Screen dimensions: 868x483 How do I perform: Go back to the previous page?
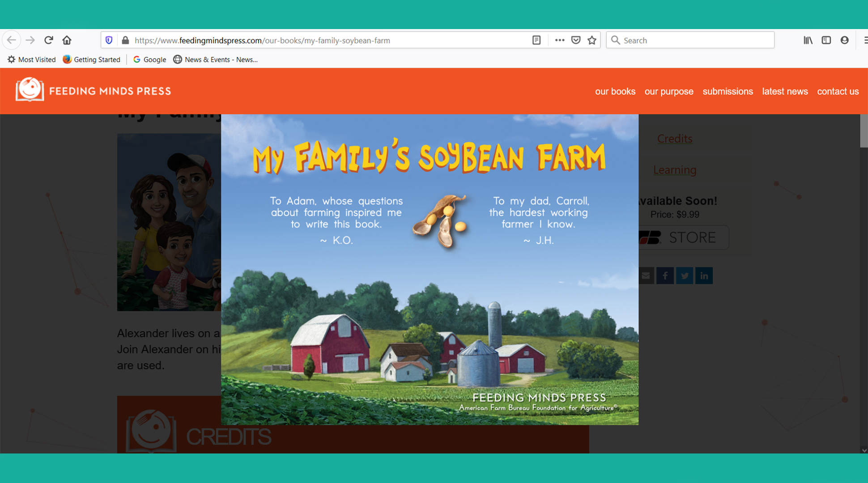pyautogui.click(x=12, y=40)
